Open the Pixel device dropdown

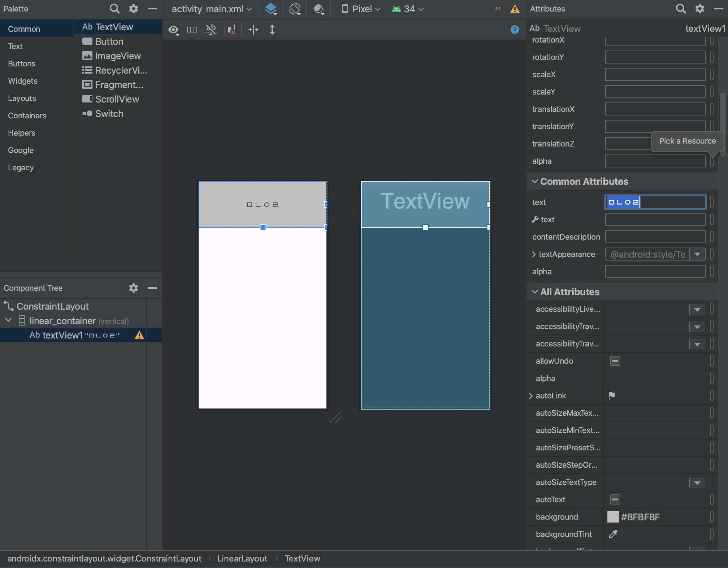[361, 9]
